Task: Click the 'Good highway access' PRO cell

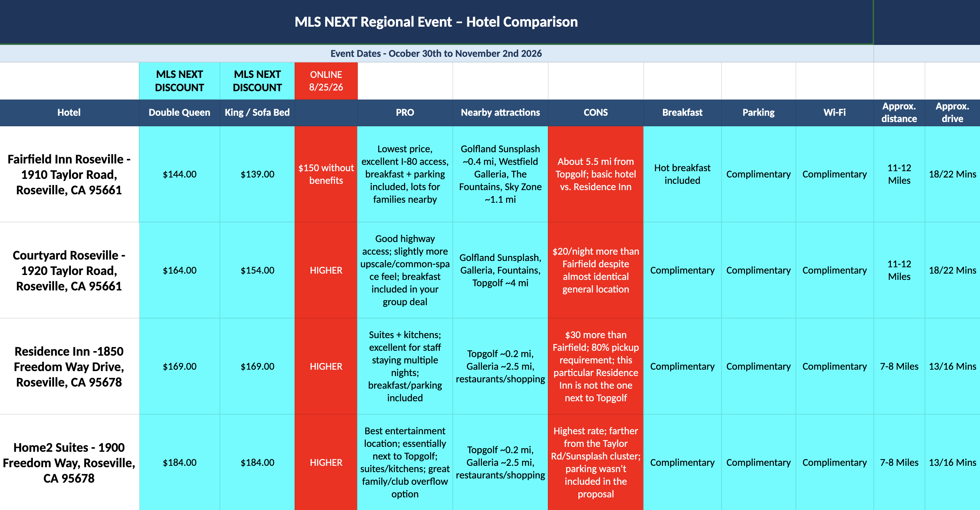Action: 405,270
